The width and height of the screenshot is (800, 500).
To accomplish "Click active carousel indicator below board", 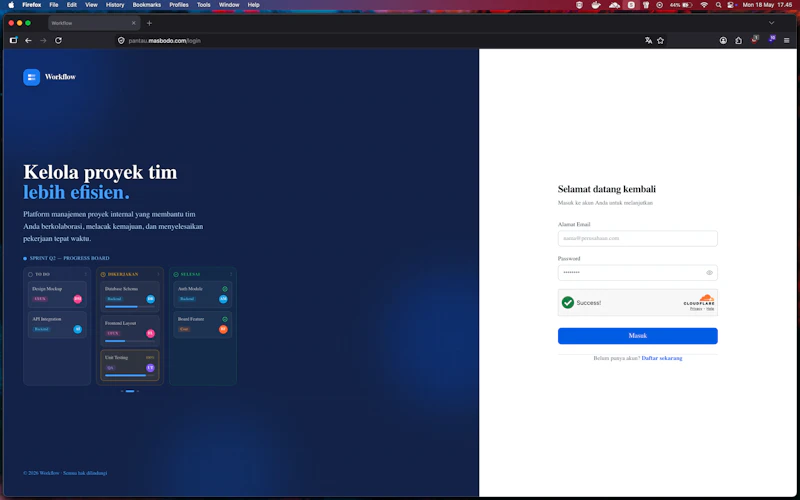I will click(130, 391).
